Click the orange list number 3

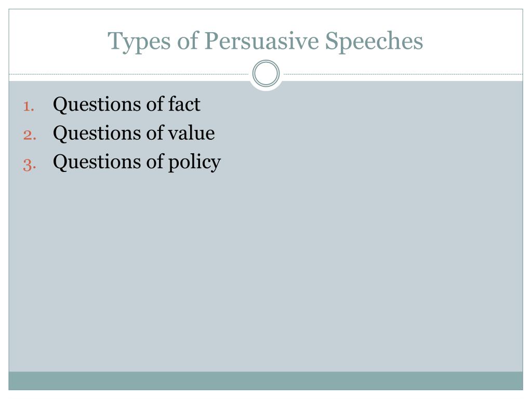click(x=30, y=165)
